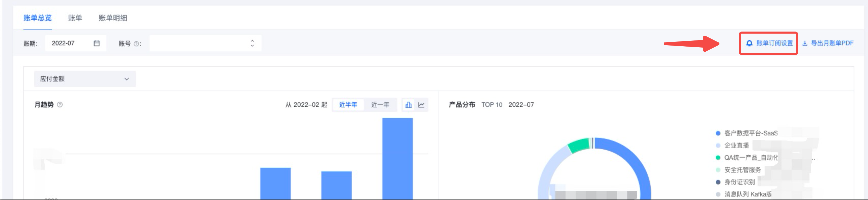Click the middle bar in 月趋势 chart
Viewport: 868px width, 200px height.
(336, 185)
